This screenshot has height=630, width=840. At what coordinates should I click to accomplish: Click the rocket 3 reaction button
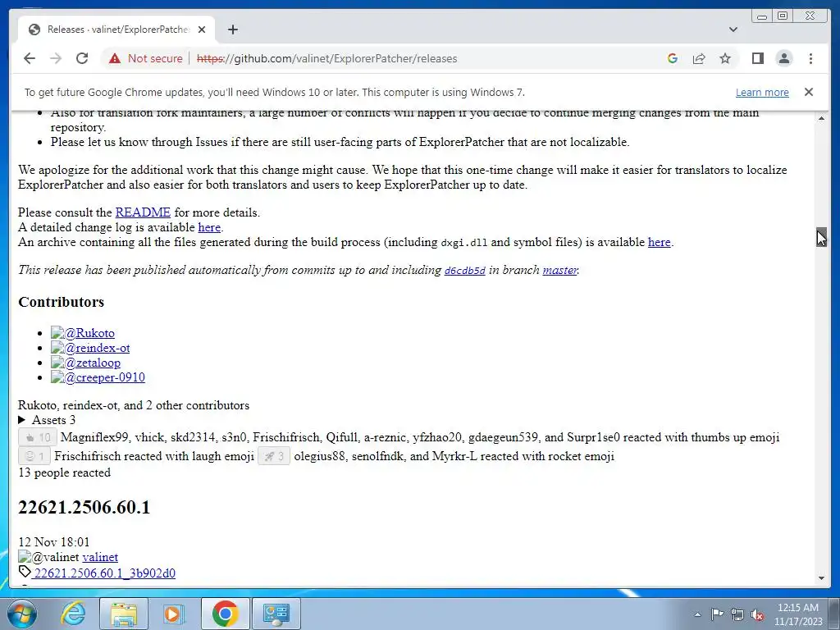coord(274,456)
